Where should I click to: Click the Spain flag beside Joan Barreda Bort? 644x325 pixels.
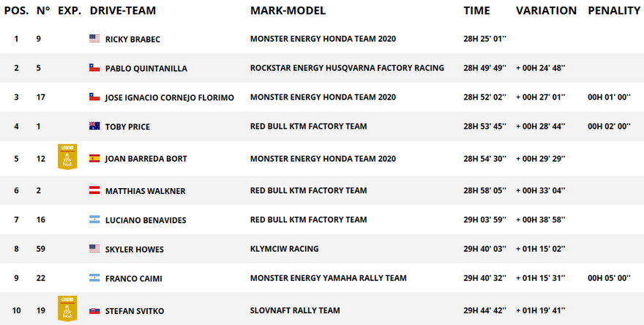[x=94, y=159]
